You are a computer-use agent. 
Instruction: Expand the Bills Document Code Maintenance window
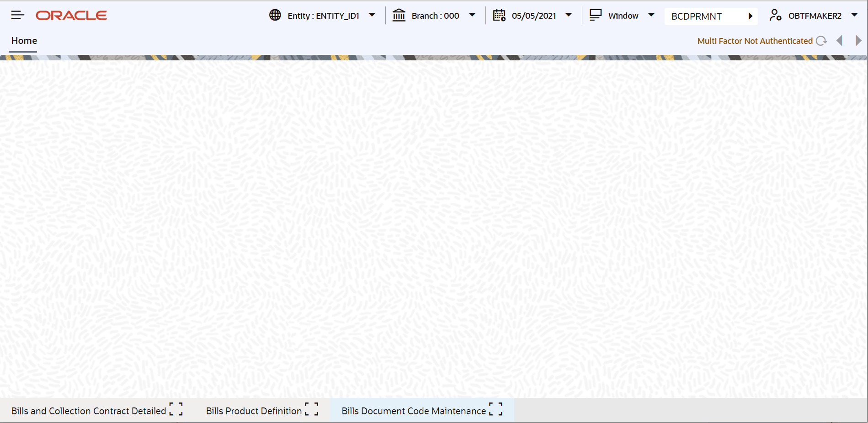[x=495, y=409]
